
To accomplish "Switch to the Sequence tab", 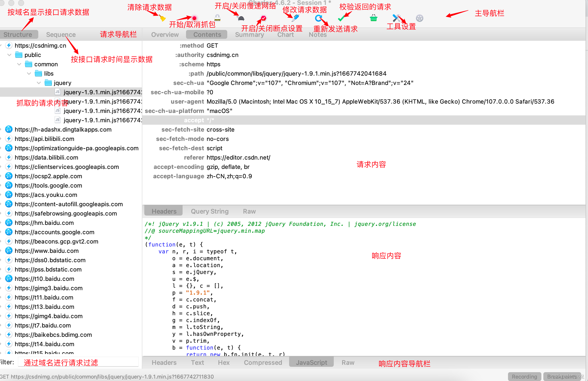I will [x=61, y=35].
